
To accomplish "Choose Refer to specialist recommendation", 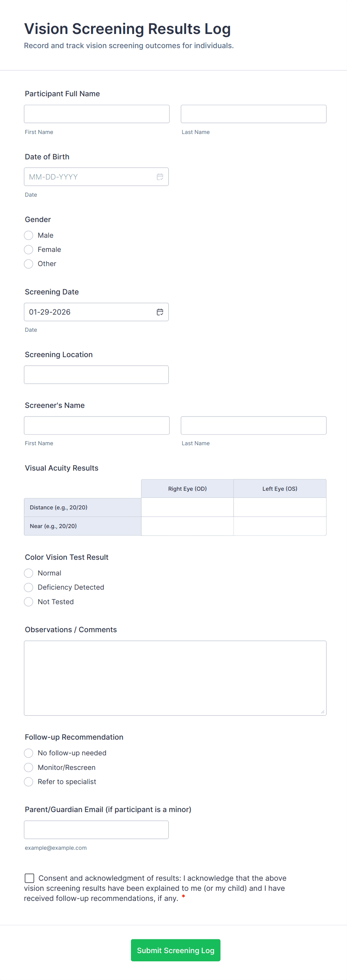I will click(x=28, y=781).
